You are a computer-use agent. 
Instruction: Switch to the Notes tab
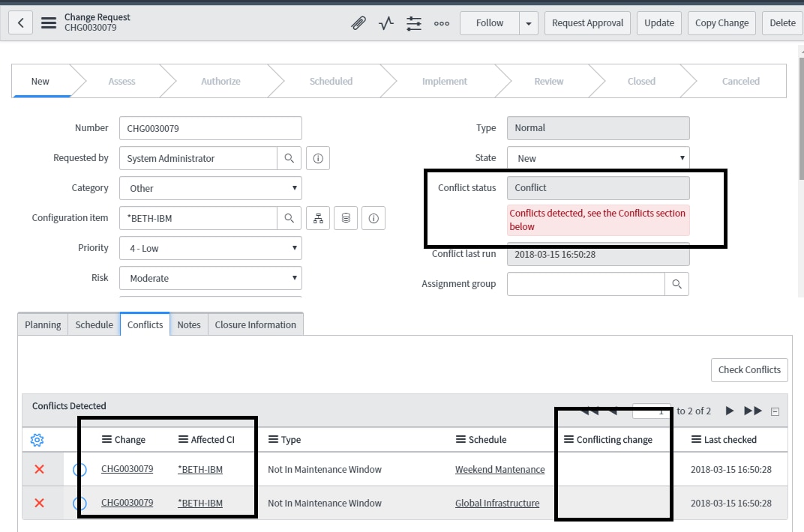188,324
